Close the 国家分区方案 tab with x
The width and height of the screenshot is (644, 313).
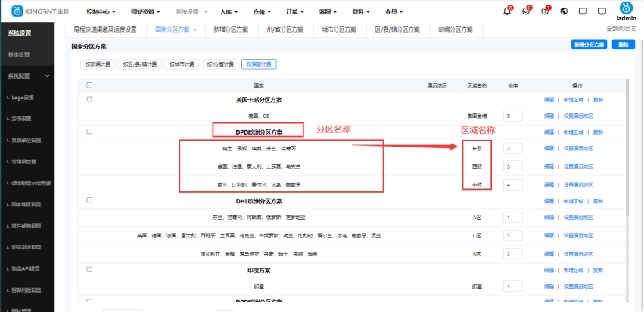click(195, 30)
